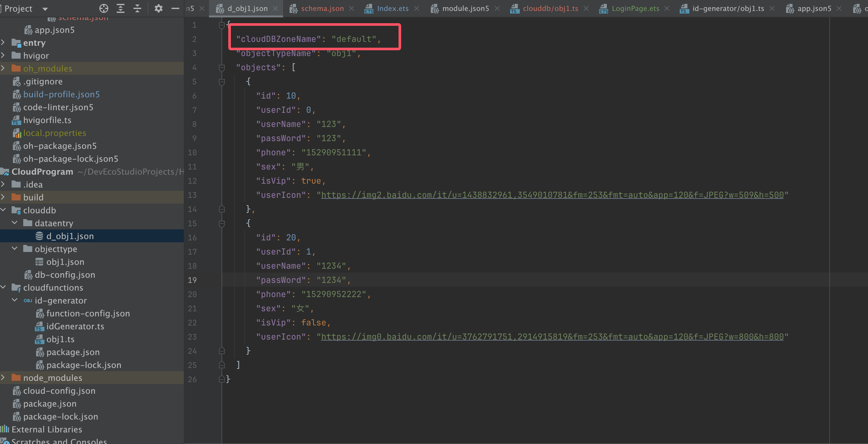
Task: Fold the objects array at line 4
Action: 222,68
